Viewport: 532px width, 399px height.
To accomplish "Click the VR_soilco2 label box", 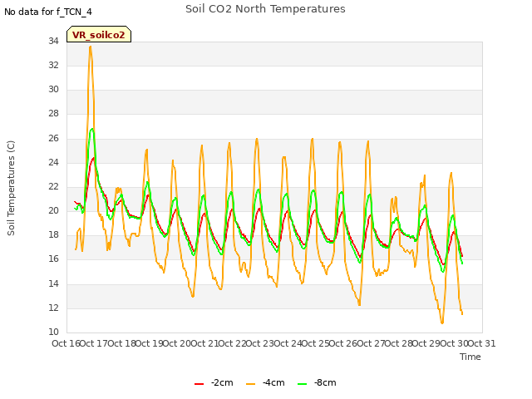I will 99,34.
